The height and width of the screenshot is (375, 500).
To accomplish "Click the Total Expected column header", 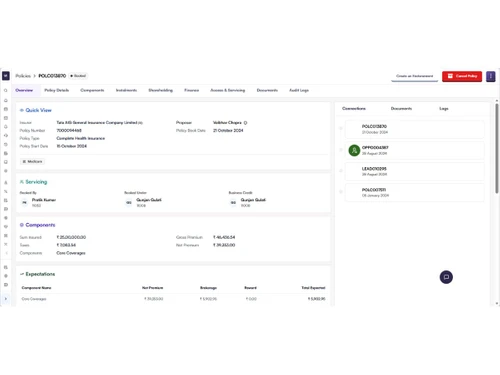I will pyautogui.click(x=313, y=288).
